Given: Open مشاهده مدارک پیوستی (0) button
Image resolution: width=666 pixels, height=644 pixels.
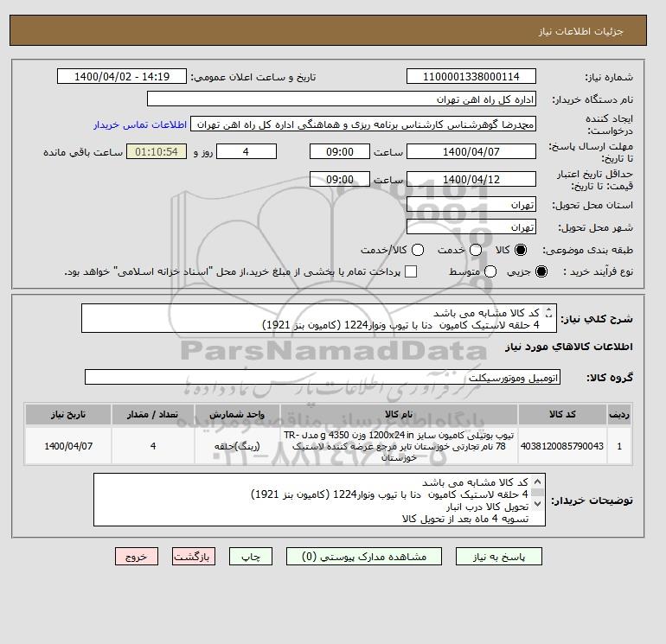Looking at the screenshot, I should click(x=364, y=556).
